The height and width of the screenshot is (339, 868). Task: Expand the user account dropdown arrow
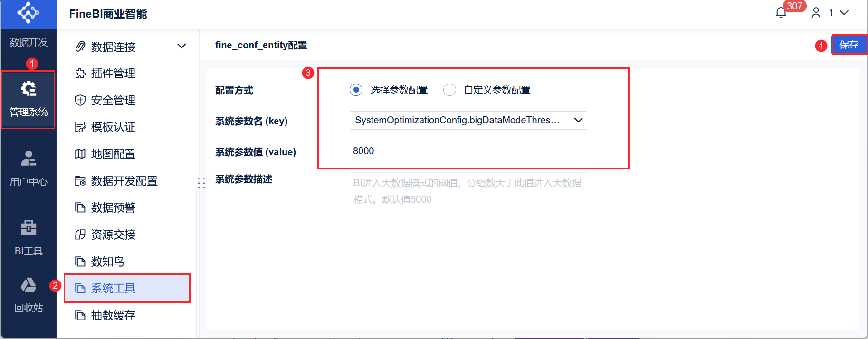click(x=844, y=13)
